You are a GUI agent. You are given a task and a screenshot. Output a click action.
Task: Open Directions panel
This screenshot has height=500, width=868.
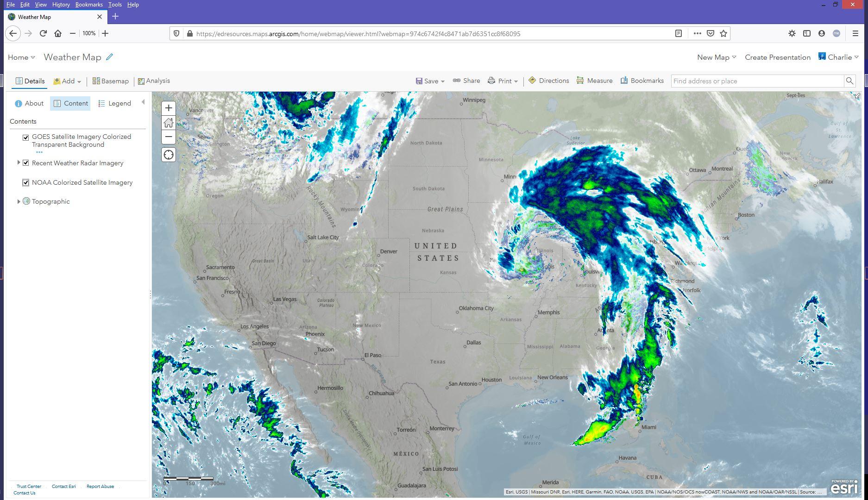(548, 81)
